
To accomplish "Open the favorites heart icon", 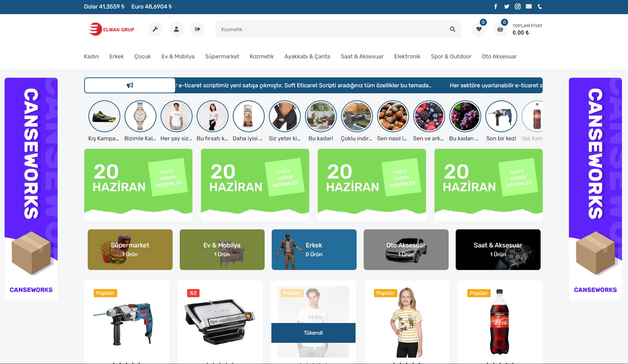I will click(x=479, y=29).
